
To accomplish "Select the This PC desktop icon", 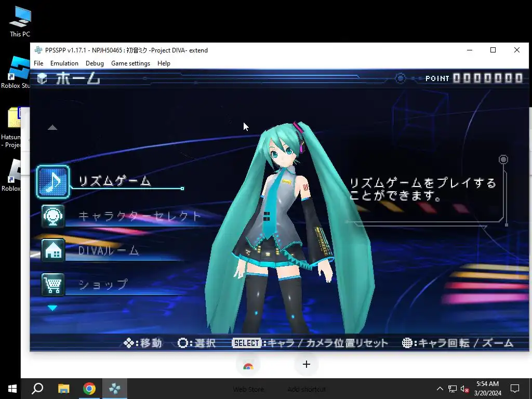I will click(20, 21).
